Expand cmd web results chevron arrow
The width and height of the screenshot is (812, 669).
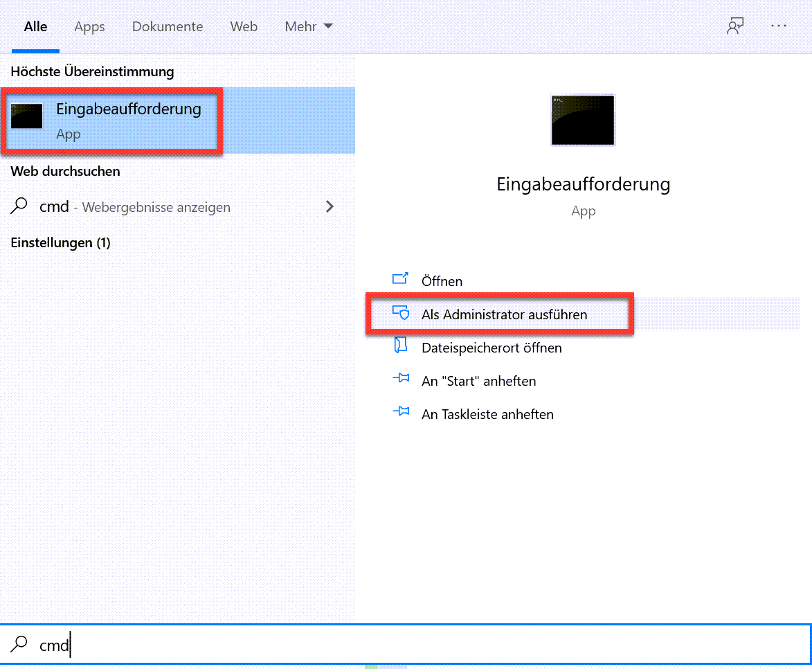click(330, 207)
